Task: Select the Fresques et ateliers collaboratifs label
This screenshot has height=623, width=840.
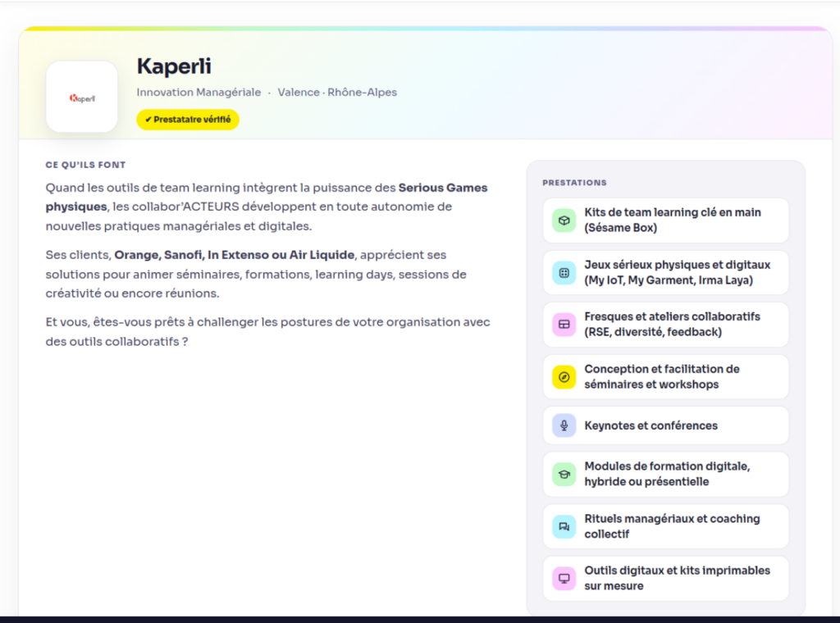Action: (672, 325)
